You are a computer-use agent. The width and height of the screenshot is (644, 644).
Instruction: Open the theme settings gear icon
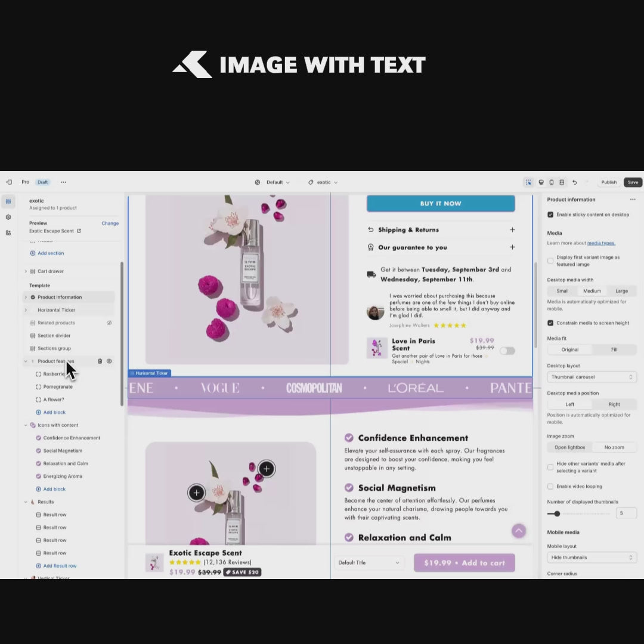point(8,217)
